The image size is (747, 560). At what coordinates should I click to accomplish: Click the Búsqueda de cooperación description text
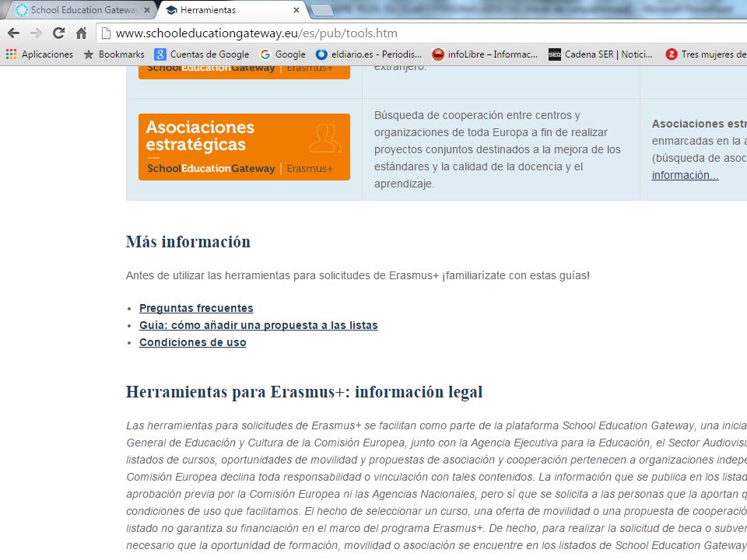497,149
